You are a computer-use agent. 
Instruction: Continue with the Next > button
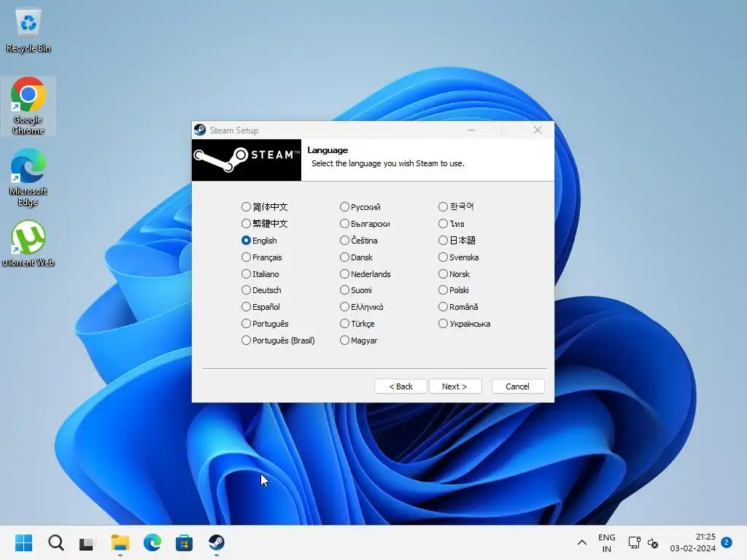pyautogui.click(x=455, y=386)
